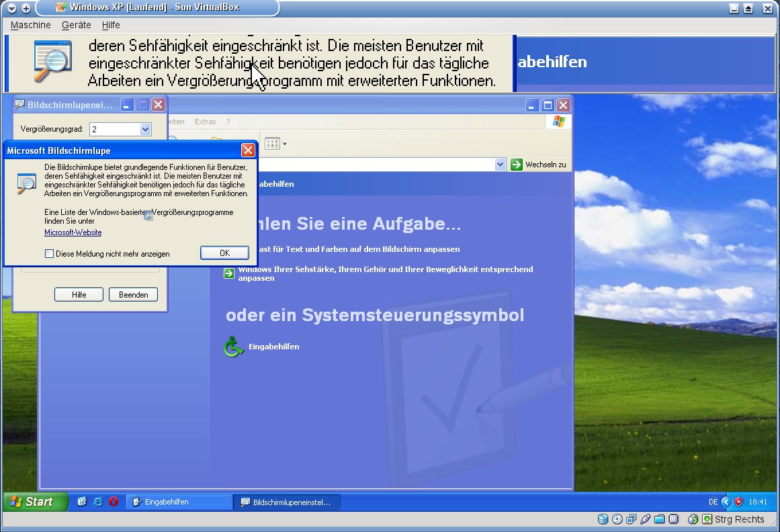This screenshot has height=532, width=780.
Task: Open the ? help menu in Explorer
Action: (x=228, y=122)
